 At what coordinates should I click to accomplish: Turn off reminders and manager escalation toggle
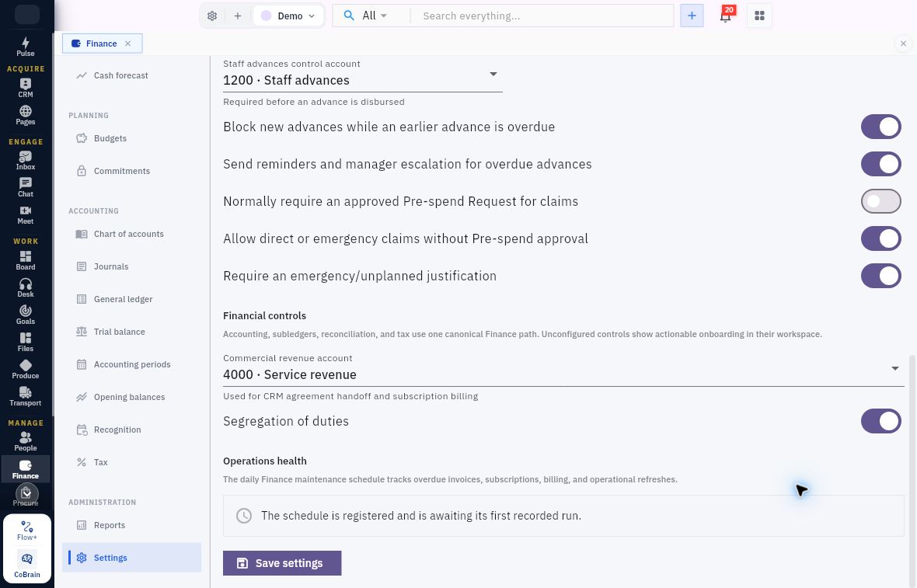pyautogui.click(x=880, y=164)
